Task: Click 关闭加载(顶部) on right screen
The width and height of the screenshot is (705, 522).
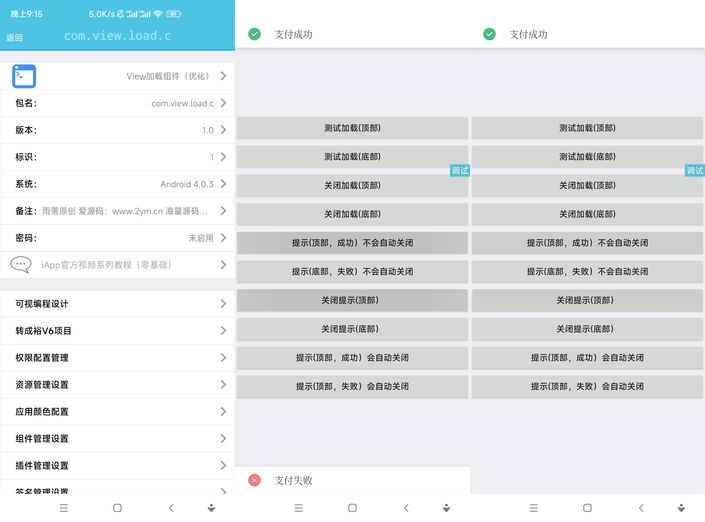Action: tap(587, 186)
